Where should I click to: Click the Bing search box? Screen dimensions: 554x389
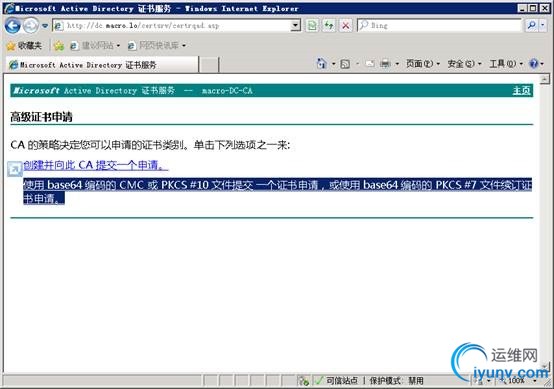[x=439, y=25]
